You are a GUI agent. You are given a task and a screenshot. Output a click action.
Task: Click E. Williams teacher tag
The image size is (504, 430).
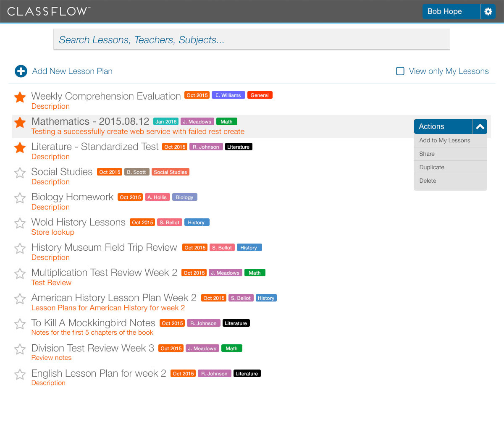[228, 95]
